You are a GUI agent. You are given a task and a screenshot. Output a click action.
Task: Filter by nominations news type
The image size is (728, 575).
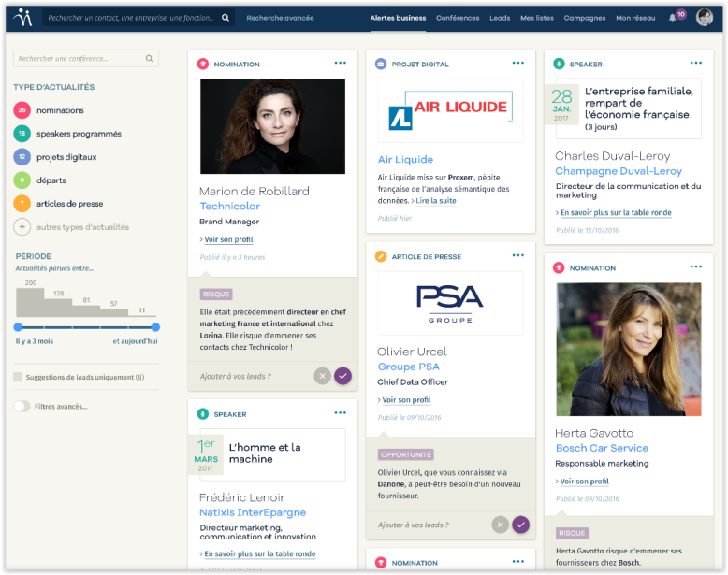tap(61, 110)
